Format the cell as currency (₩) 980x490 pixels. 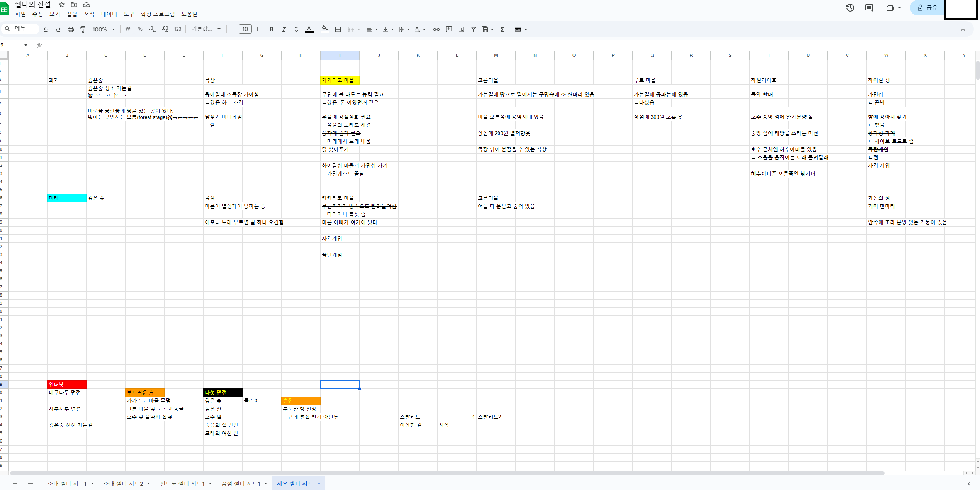pos(128,29)
